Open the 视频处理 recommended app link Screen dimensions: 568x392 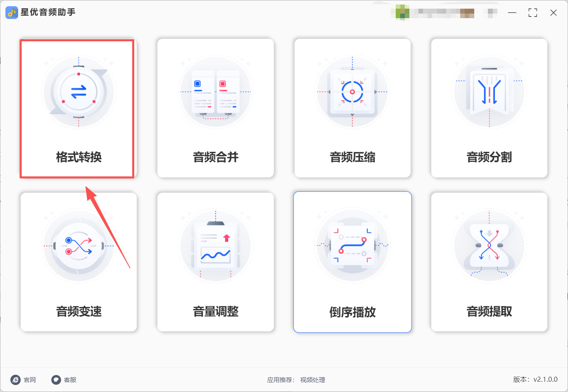coord(313,380)
